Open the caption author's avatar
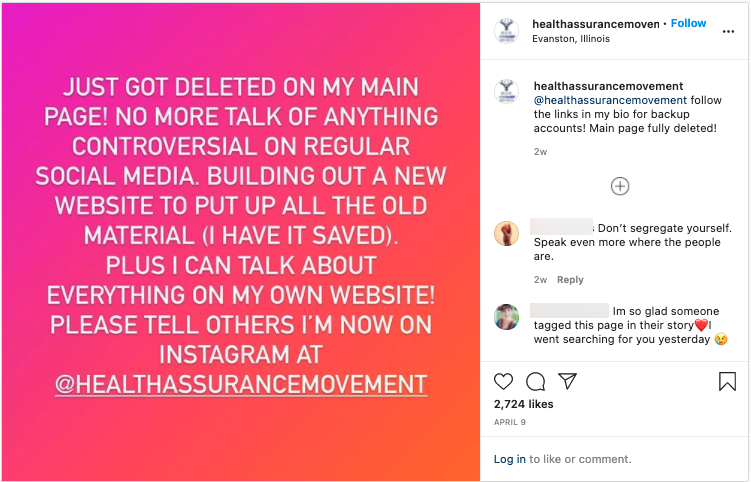 (507, 93)
